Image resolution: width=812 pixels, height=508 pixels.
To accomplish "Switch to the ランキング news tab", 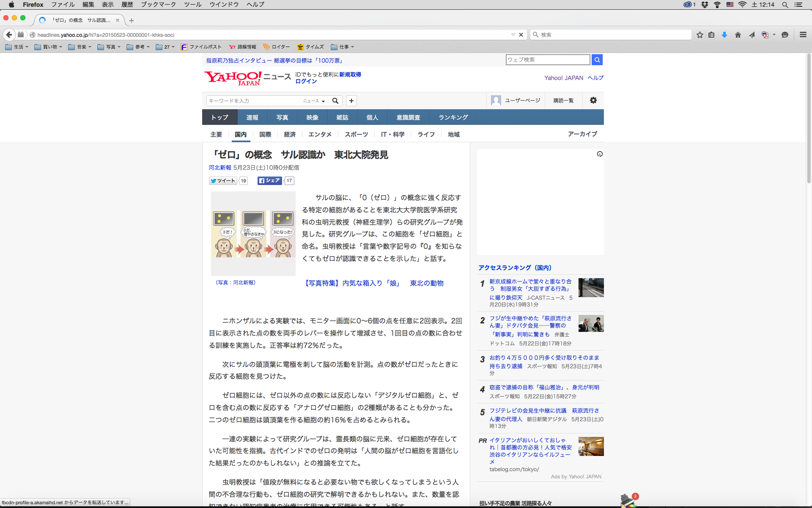I will [453, 117].
